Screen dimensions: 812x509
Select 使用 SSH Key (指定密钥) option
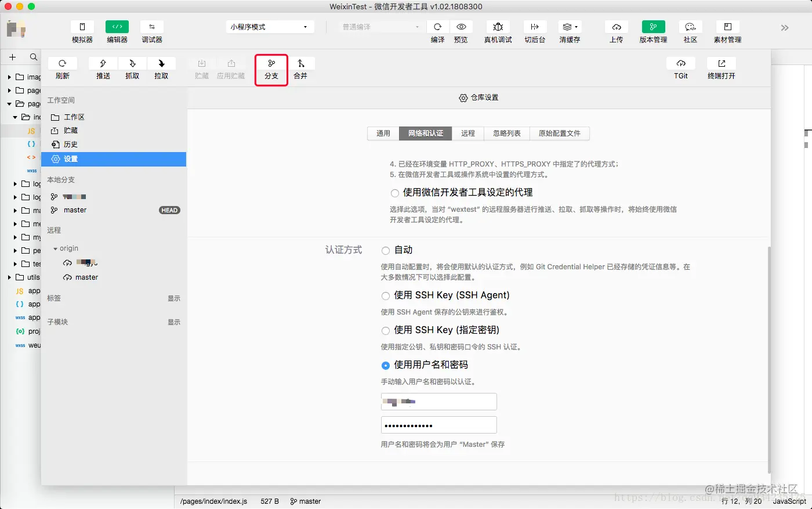point(385,330)
